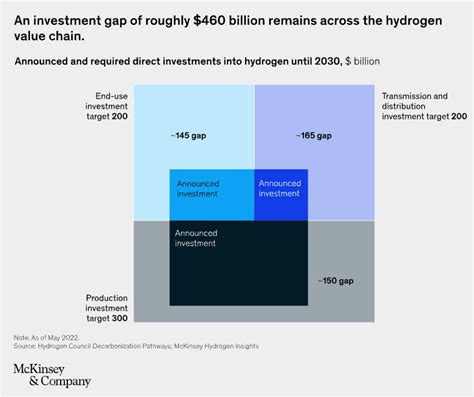
Task: Click the McKinsey & Company logo
Action: click(52, 375)
